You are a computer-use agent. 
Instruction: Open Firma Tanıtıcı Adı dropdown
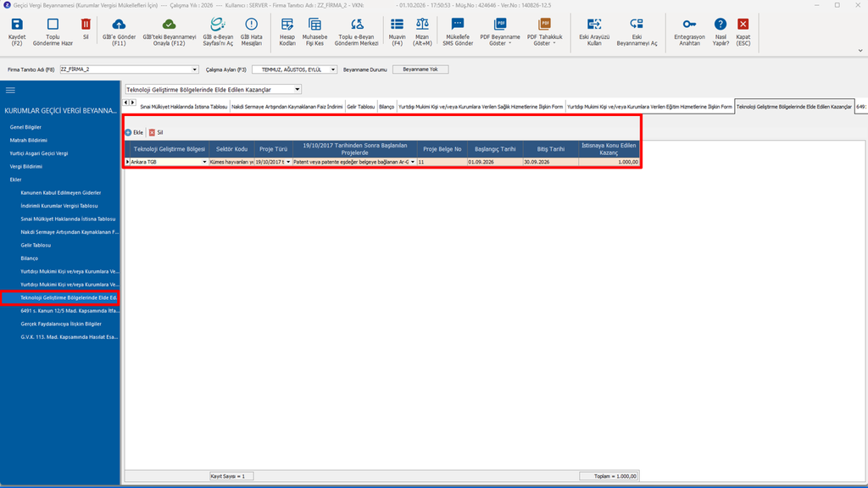point(194,69)
